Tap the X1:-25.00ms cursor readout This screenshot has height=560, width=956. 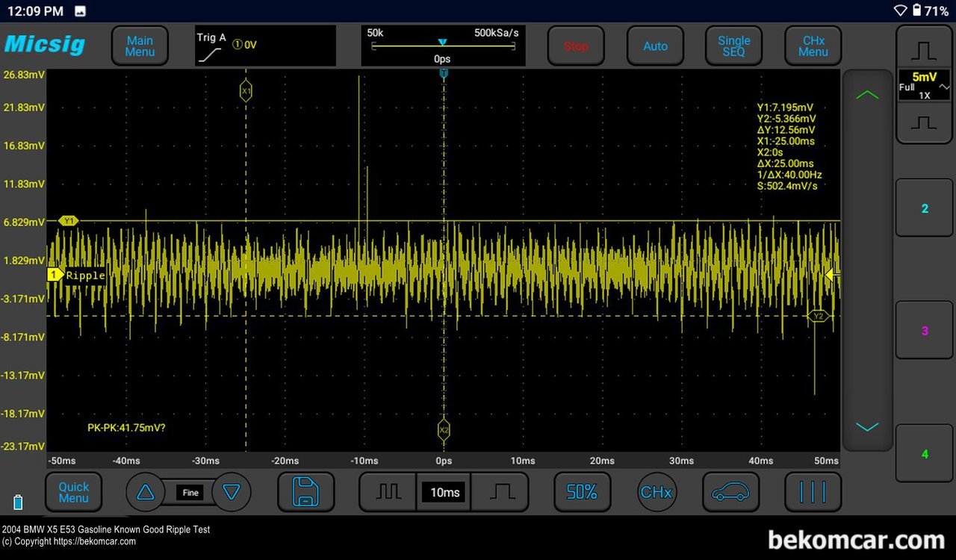point(786,141)
